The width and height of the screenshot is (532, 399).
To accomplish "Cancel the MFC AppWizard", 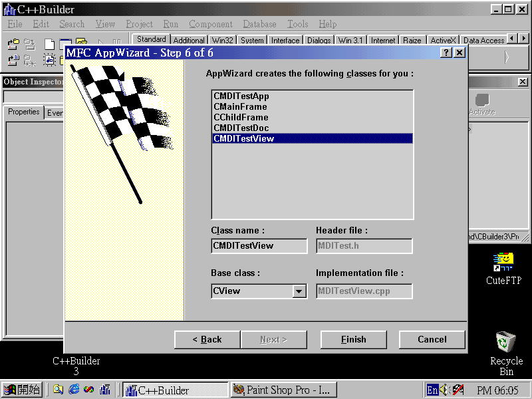I will click(x=432, y=340).
